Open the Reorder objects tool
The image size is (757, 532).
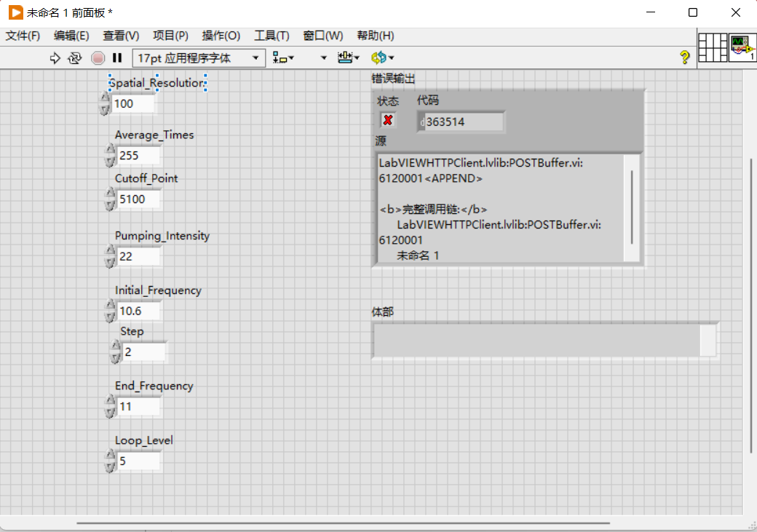coord(382,58)
